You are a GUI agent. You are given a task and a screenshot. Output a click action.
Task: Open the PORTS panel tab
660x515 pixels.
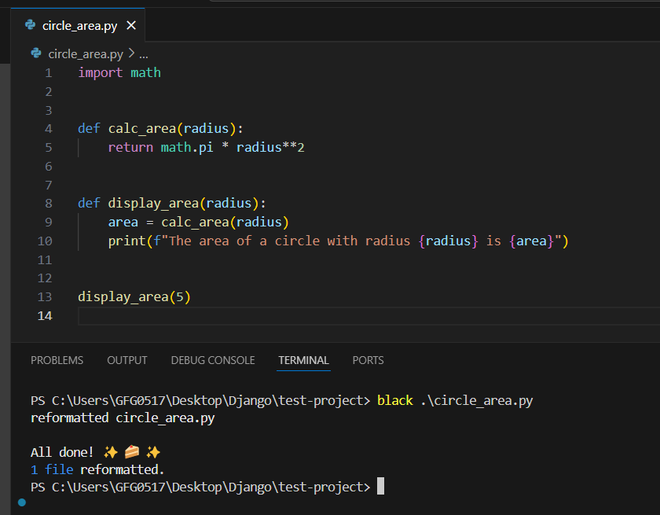tap(368, 360)
